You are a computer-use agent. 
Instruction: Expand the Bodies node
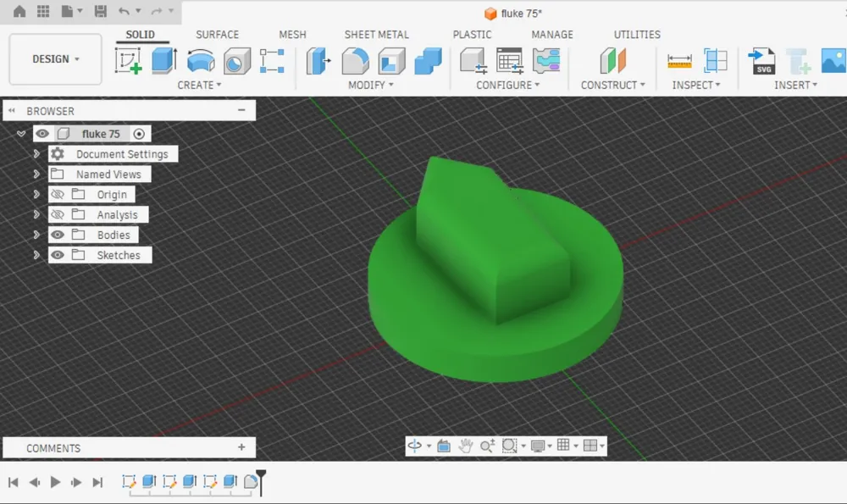point(36,235)
